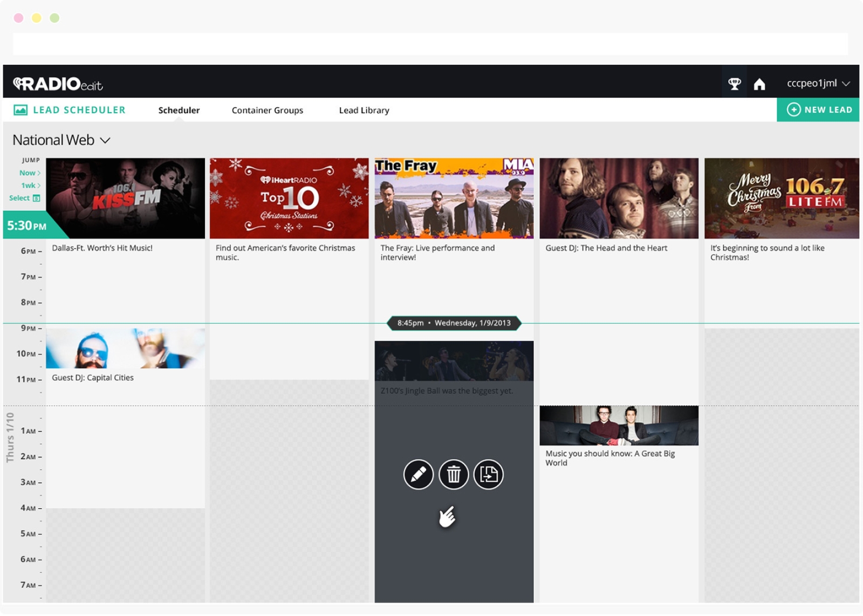This screenshot has height=616, width=863.
Task: Open the 106.1 KISS FM lead thumbnail
Action: (126, 198)
